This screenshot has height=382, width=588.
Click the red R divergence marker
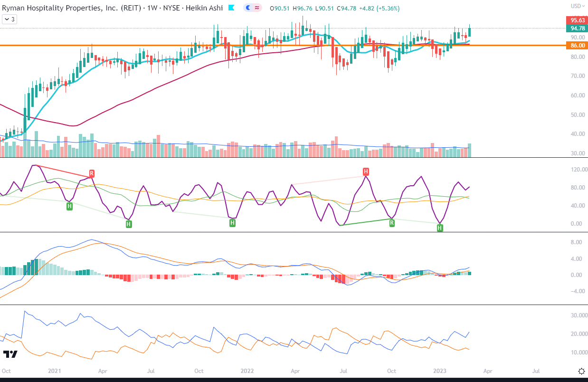pyautogui.click(x=92, y=173)
